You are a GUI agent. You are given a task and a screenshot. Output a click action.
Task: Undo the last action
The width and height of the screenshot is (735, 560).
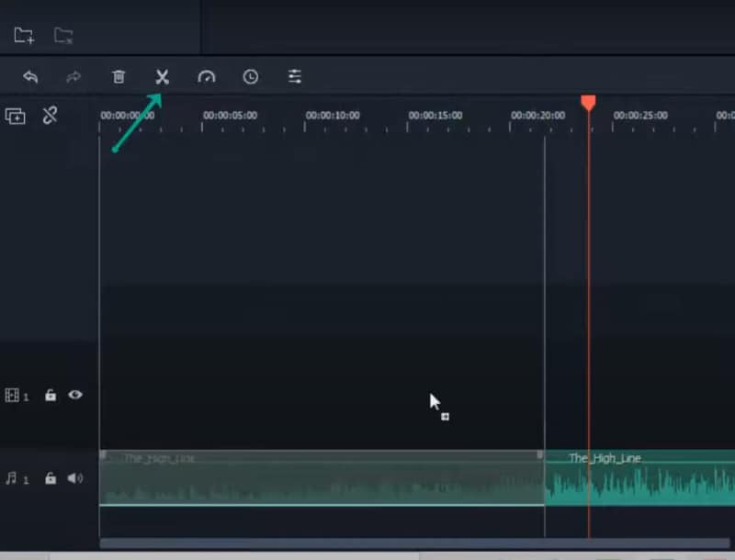pyautogui.click(x=30, y=76)
